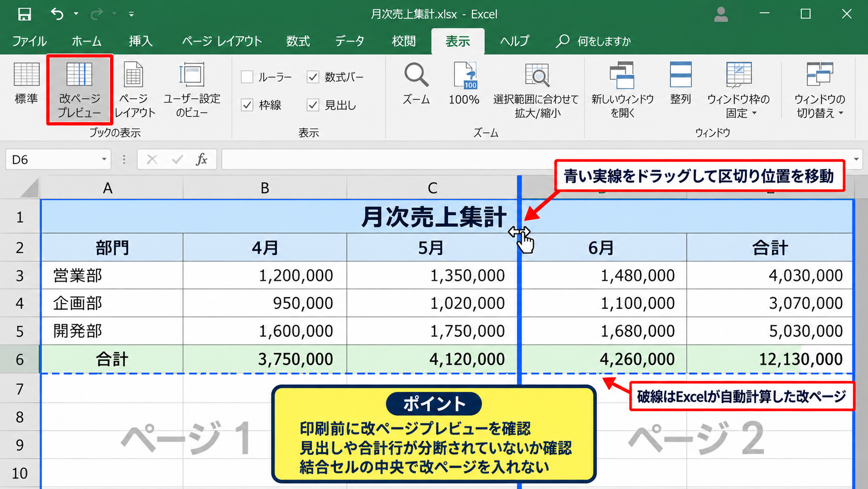This screenshot has height=489, width=868.
Task: Save the workbook with the floppy disk icon
Action: (24, 14)
